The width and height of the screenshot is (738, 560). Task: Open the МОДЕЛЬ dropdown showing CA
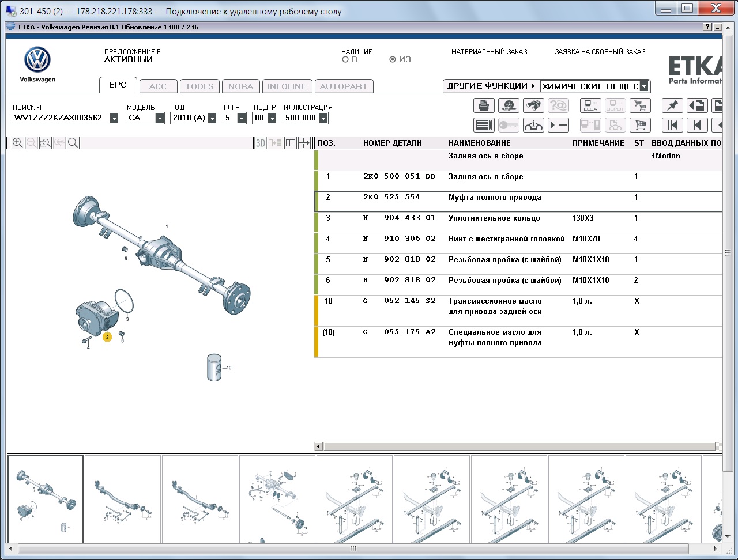160,118
